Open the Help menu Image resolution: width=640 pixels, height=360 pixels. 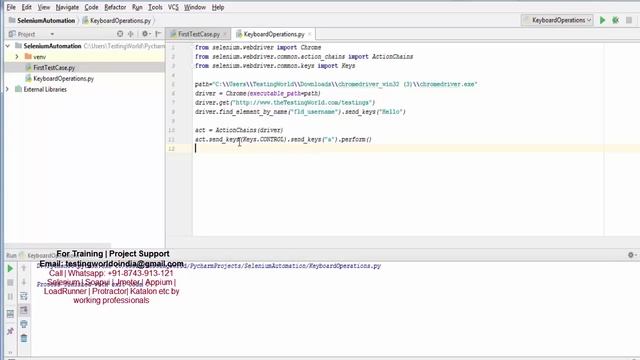pos(218,7)
